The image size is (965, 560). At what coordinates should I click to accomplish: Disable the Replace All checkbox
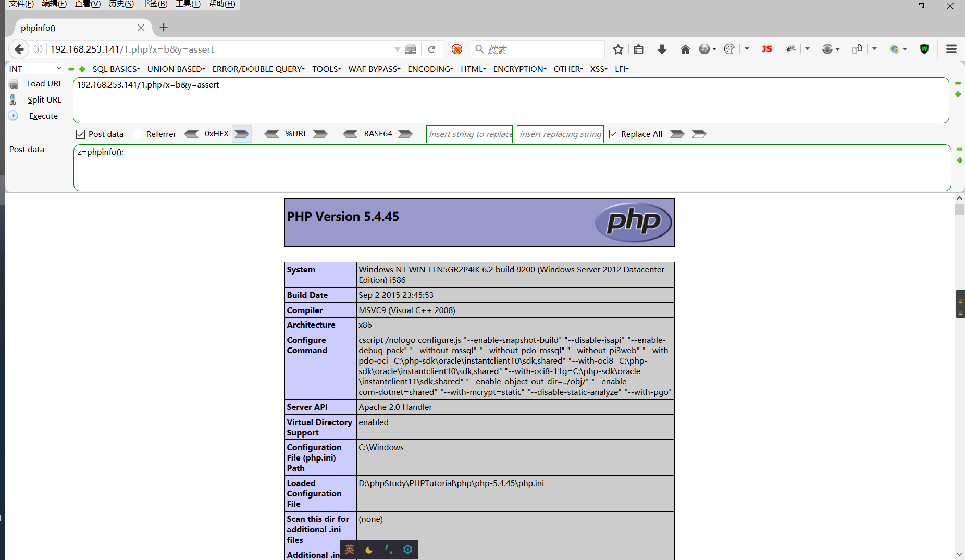coord(613,134)
